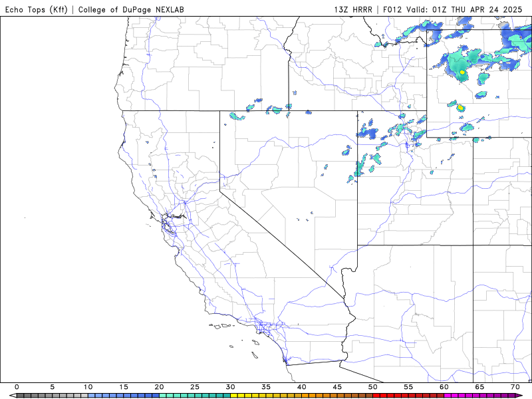Click the "Valid: 01Z THU APR 24 2025" text
Viewport: 532px width, 399px height.
coord(464,9)
